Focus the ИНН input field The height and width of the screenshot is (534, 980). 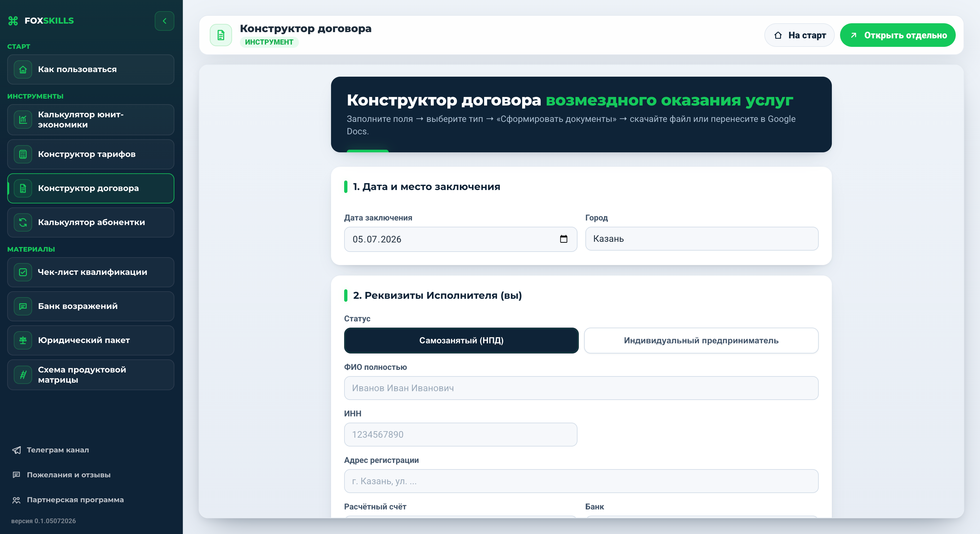[460, 434]
